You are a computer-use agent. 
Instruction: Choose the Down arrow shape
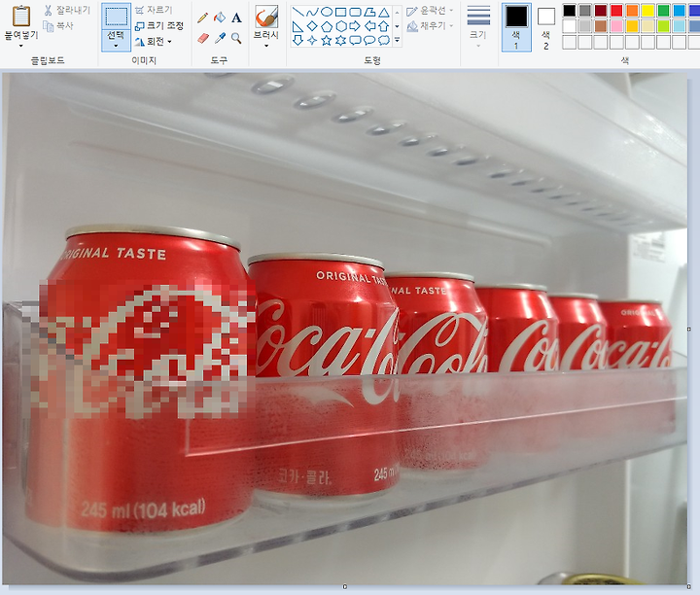298,41
